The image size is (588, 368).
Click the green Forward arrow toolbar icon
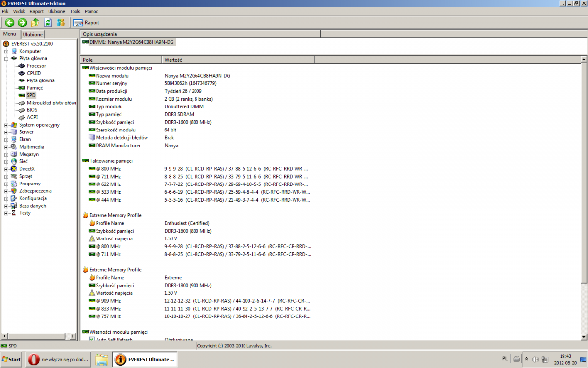[x=22, y=22]
